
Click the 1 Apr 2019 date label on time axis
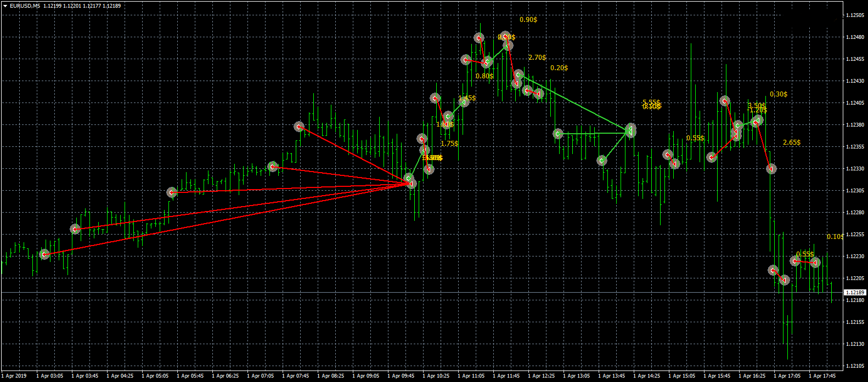coord(14,376)
